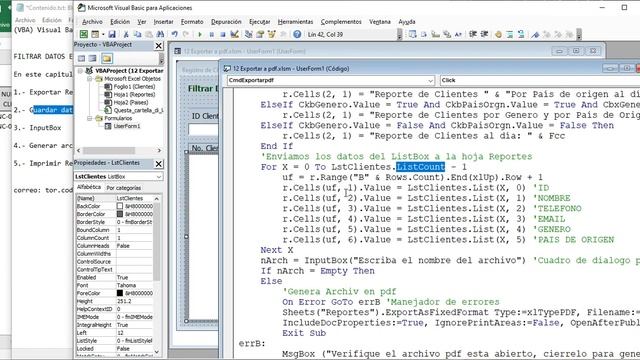Screen dimensions: 640x360
Task: Toggle Design Mode with the ruler icon
Action: point(234,35)
